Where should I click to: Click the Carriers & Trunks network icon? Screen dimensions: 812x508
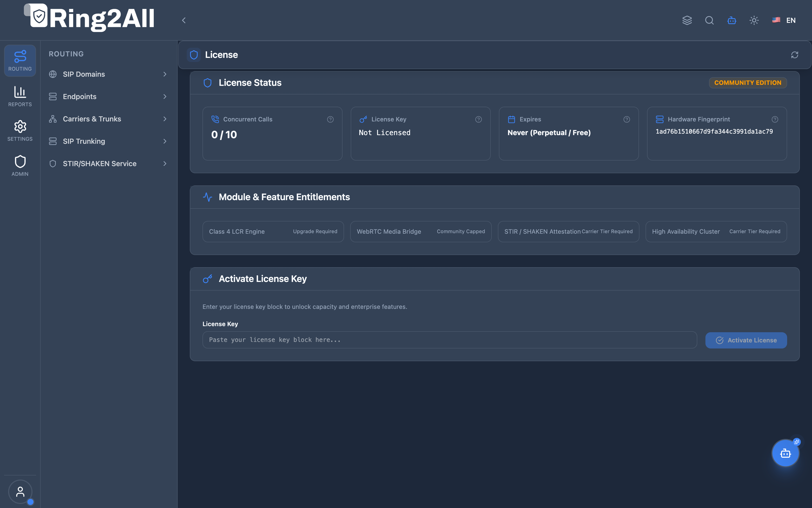click(x=53, y=119)
